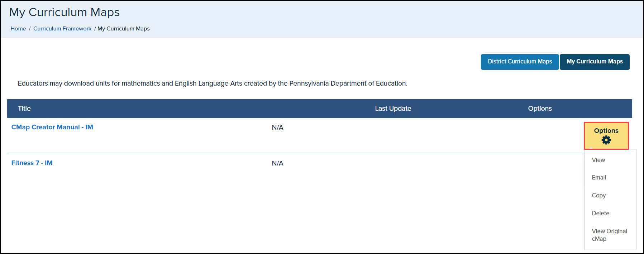Click the gear icon in the Options button

pyautogui.click(x=606, y=140)
